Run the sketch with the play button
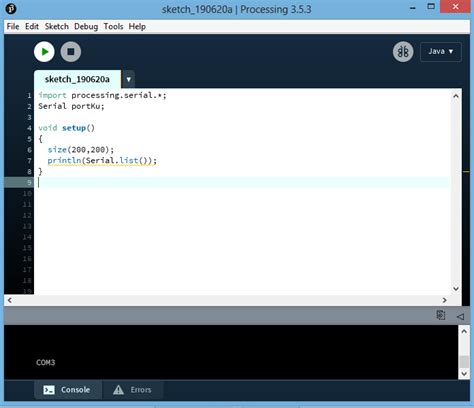Image resolution: width=474 pixels, height=408 pixels. click(44, 52)
